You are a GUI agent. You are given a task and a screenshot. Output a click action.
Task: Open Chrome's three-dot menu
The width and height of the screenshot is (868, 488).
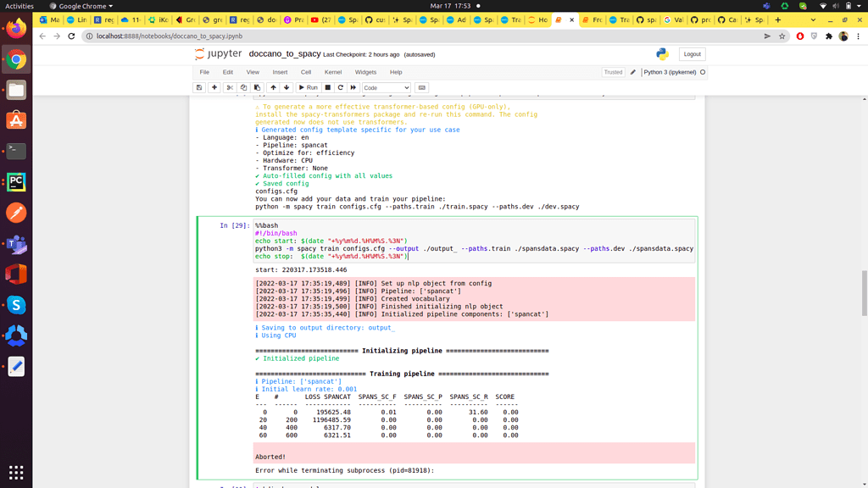pyautogui.click(x=859, y=36)
